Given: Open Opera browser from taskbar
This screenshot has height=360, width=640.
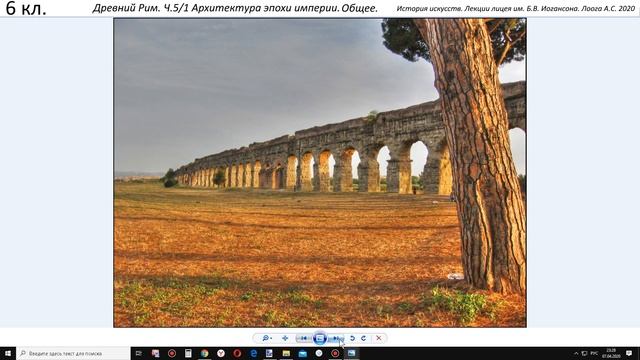Looking at the screenshot, I should [x=237, y=353].
